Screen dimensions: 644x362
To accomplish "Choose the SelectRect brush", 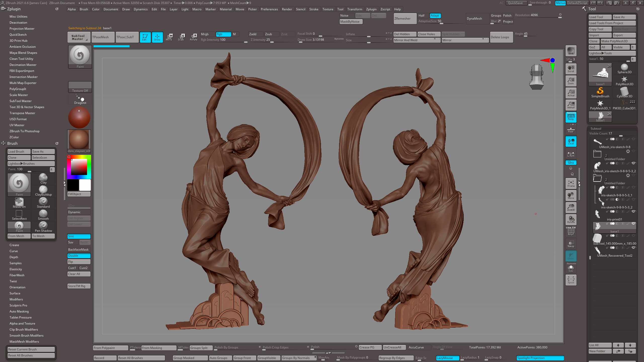I will click(x=19, y=215).
